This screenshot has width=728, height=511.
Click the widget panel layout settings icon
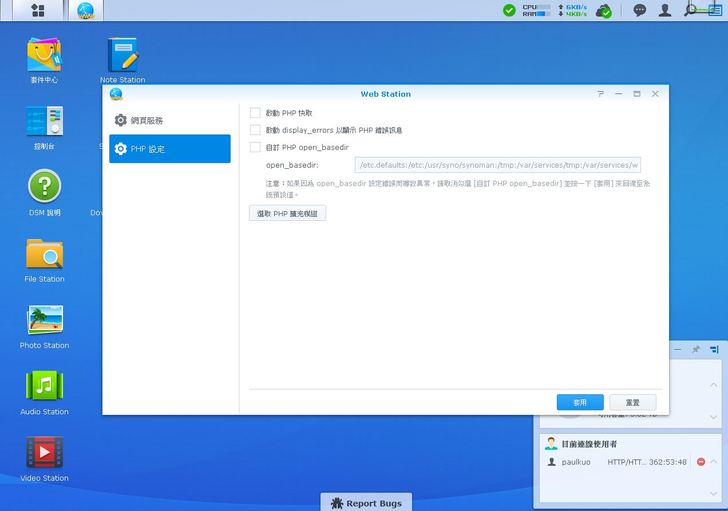tap(714, 349)
